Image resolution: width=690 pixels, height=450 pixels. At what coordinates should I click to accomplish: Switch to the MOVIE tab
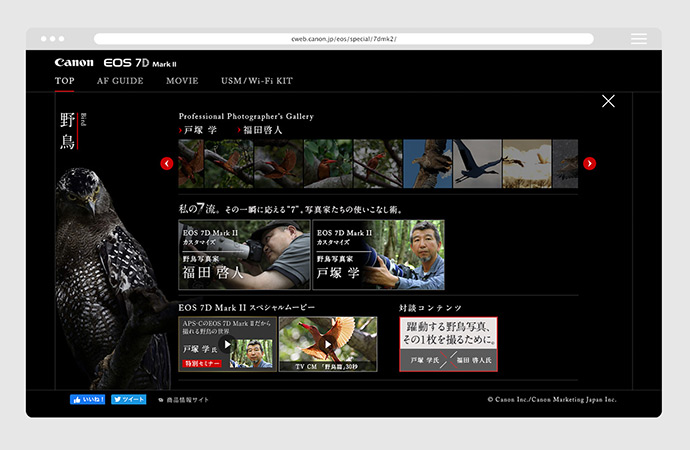[x=182, y=81]
